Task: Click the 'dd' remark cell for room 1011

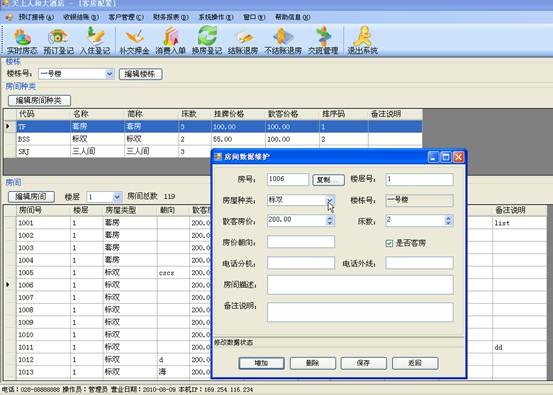Action: click(x=519, y=347)
